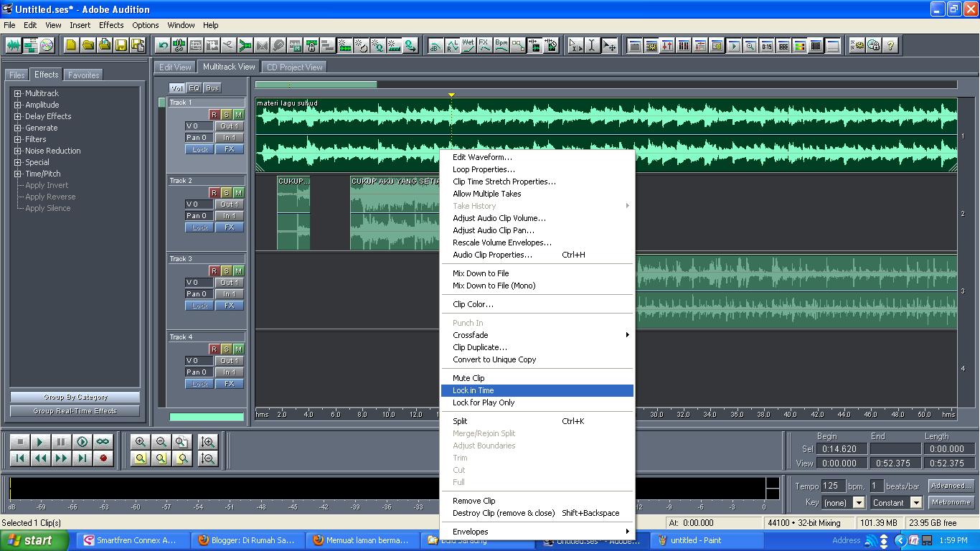Screen dimensions: 980x551
Task: Click the Group By Category button
Action: click(x=75, y=397)
